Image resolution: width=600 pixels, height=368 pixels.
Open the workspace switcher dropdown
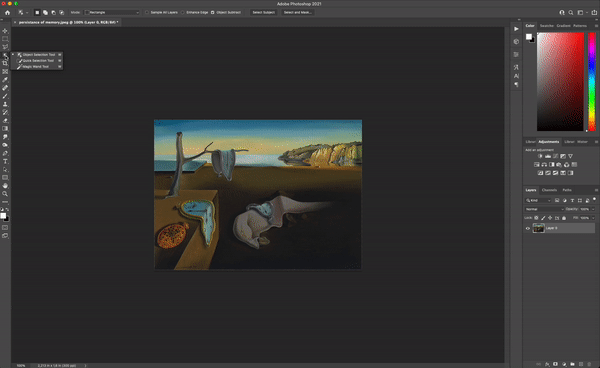pos(582,12)
